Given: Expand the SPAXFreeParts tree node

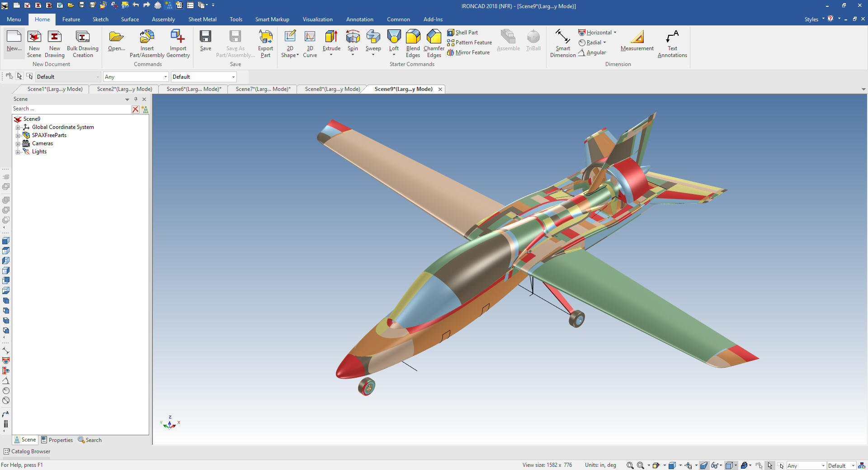Looking at the screenshot, I should [x=18, y=136].
